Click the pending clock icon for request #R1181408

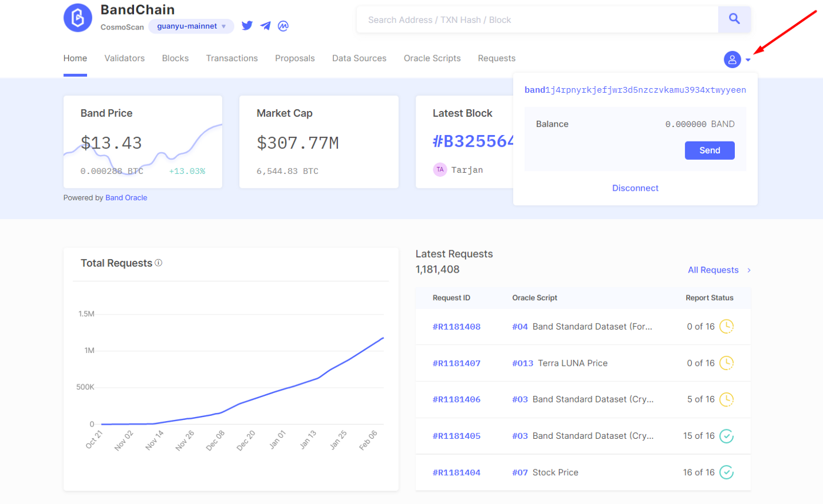727,327
